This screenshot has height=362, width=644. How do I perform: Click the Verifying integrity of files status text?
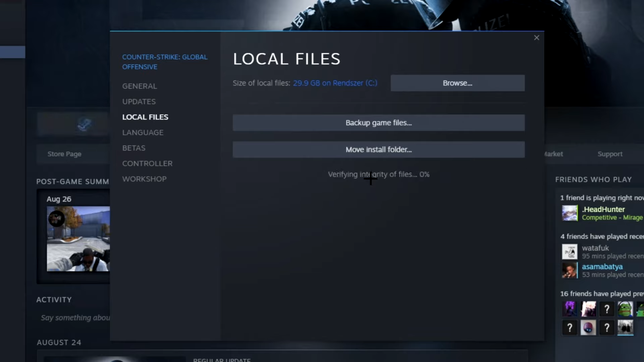pyautogui.click(x=379, y=174)
